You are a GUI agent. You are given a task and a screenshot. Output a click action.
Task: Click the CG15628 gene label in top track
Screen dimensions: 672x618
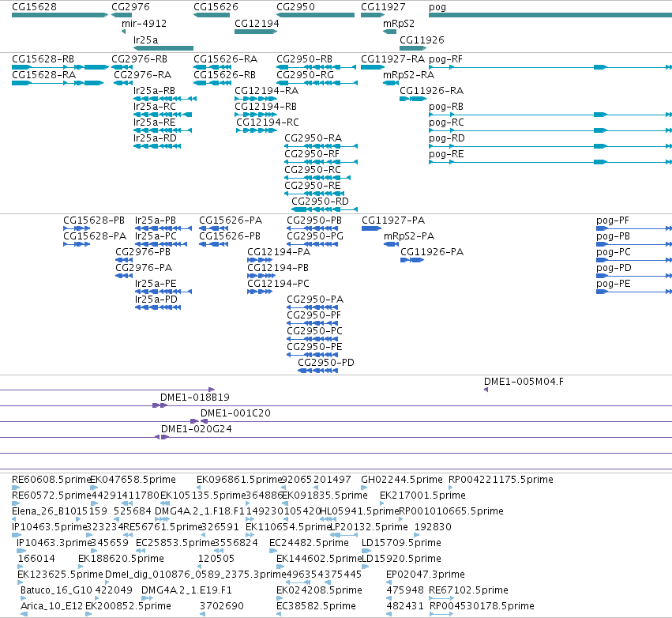click(x=34, y=7)
